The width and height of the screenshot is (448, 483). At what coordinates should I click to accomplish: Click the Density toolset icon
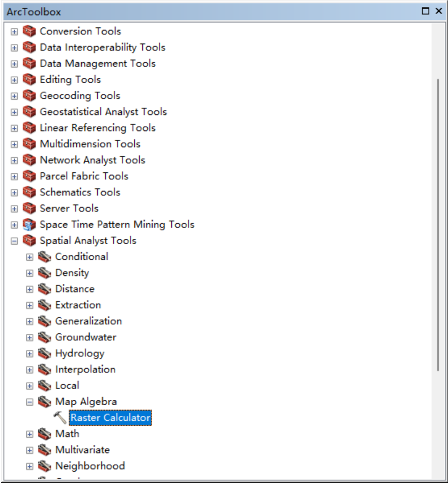point(45,273)
